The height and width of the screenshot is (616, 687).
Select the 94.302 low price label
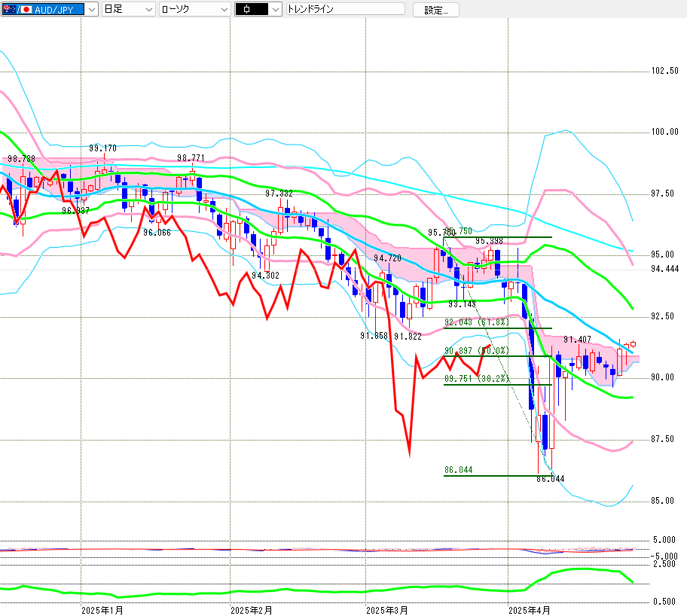265,275
